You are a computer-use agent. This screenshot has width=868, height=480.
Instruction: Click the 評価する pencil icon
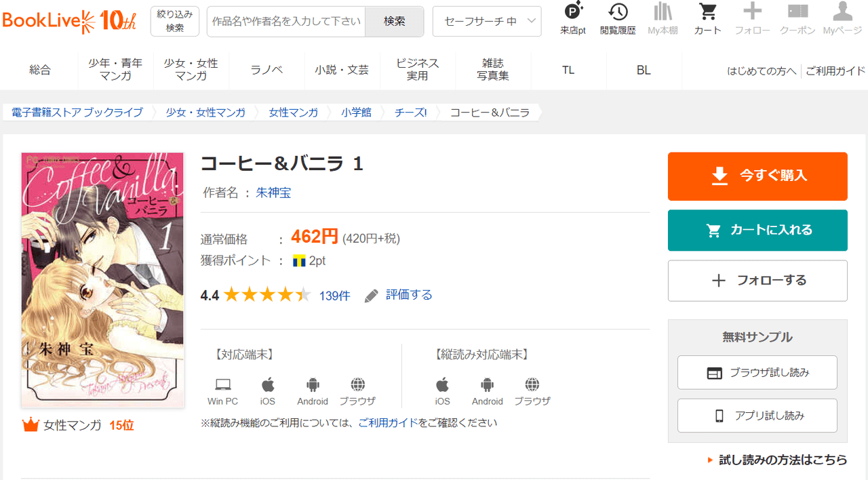tap(372, 296)
